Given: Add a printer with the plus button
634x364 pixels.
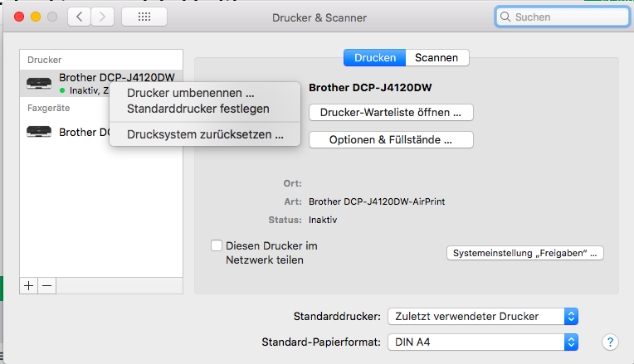Looking at the screenshot, I should coord(29,285).
